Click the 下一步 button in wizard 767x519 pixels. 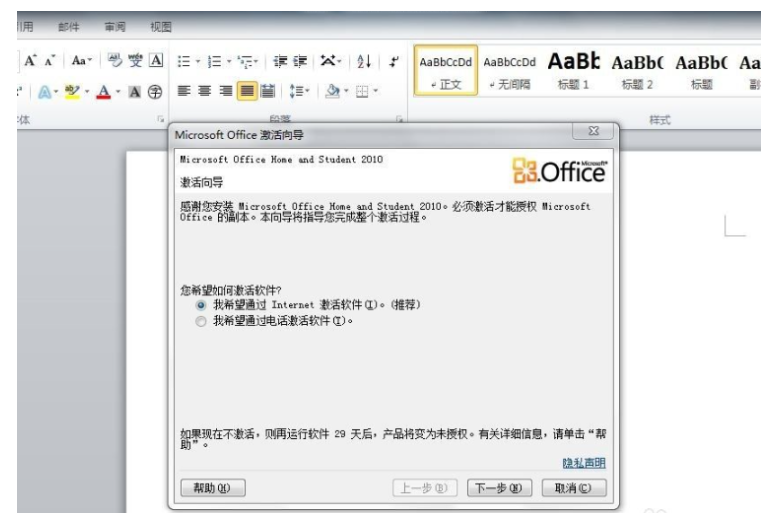(x=497, y=488)
